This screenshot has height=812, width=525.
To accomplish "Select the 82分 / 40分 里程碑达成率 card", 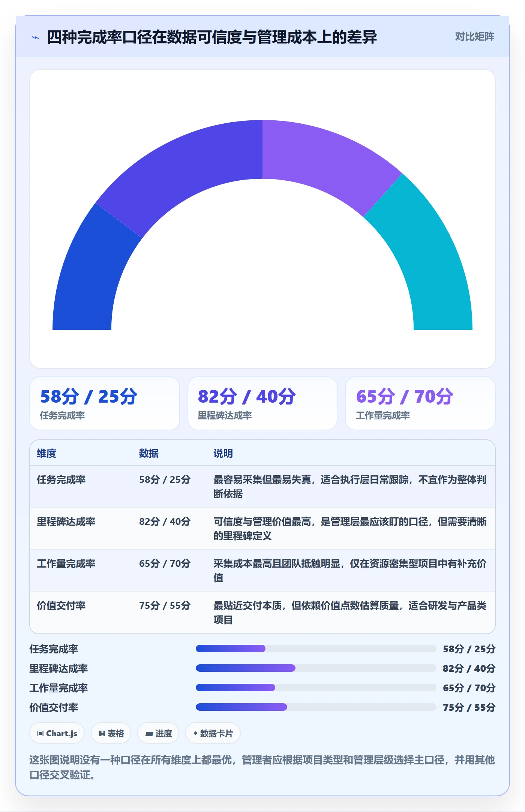I will pos(262,403).
